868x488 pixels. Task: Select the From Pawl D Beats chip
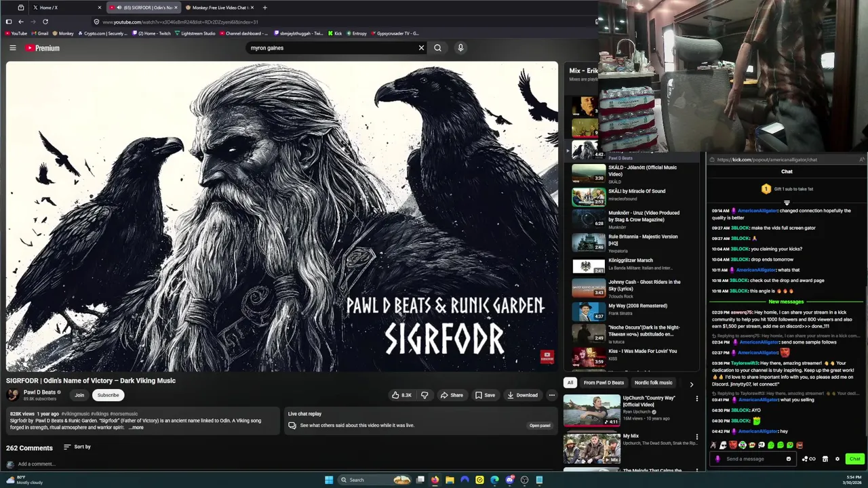(604, 383)
